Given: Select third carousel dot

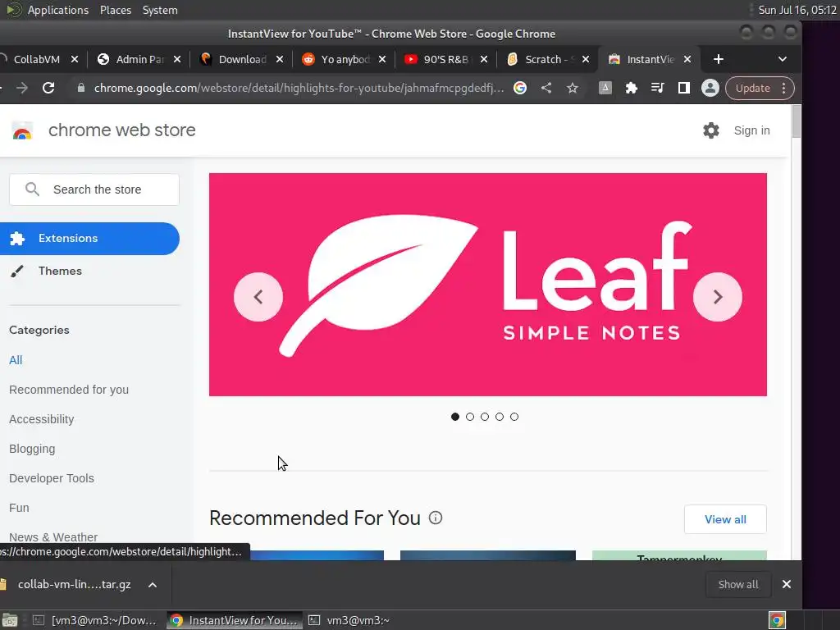Looking at the screenshot, I should coord(485,416).
